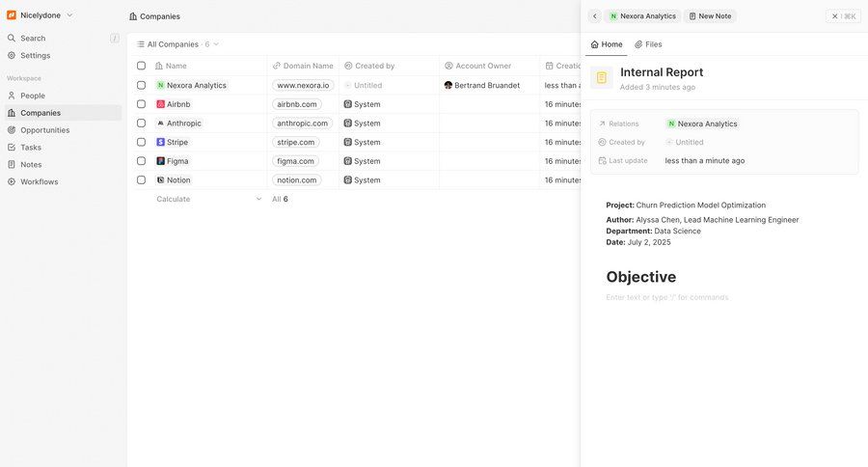Click the Domain Name column header
This screenshot has height=467, width=868.
[303, 66]
